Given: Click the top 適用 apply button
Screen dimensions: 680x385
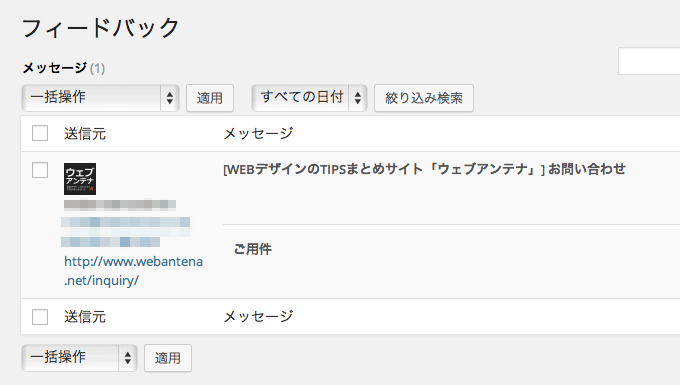Looking at the screenshot, I should pyautogui.click(x=210, y=98).
